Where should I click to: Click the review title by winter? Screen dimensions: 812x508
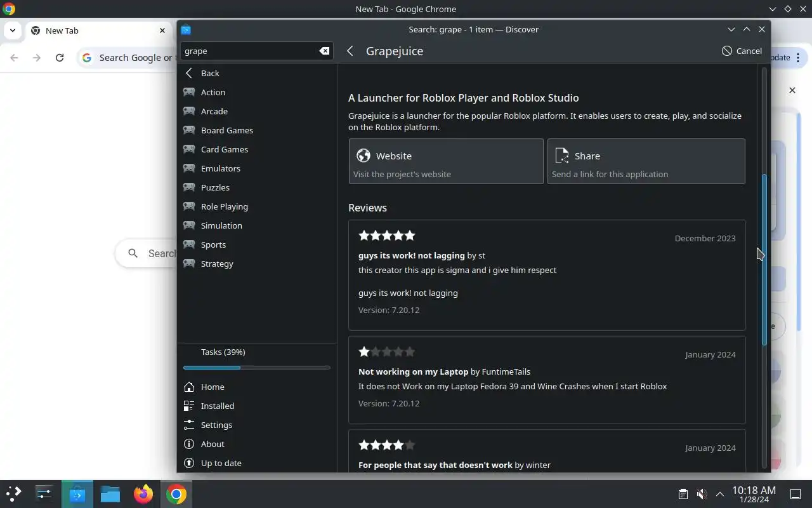[x=435, y=465]
